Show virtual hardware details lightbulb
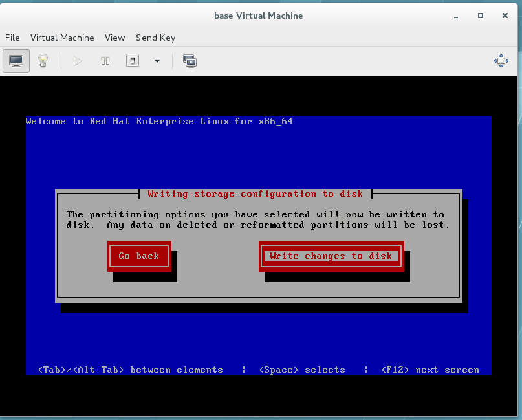The width and height of the screenshot is (522, 420). tap(43, 61)
